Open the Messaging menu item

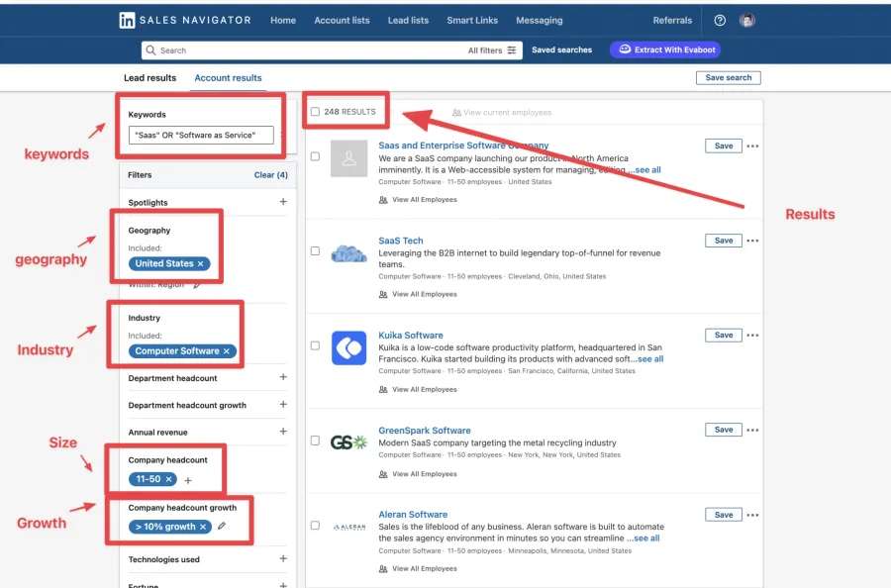[x=540, y=20]
